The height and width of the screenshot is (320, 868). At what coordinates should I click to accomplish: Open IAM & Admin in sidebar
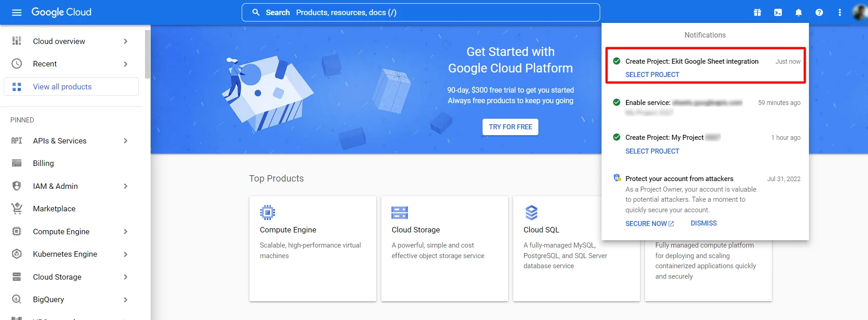click(x=55, y=186)
